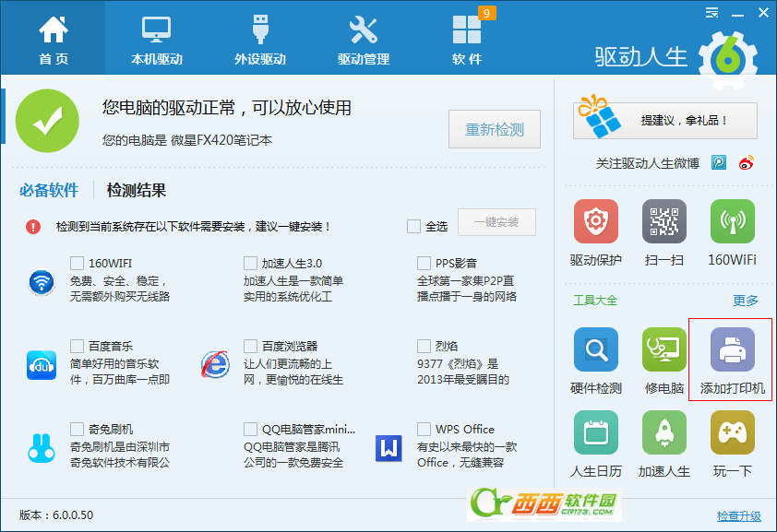Click the green checkmark status icon
The height and width of the screenshot is (532, 777).
[x=48, y=121]
